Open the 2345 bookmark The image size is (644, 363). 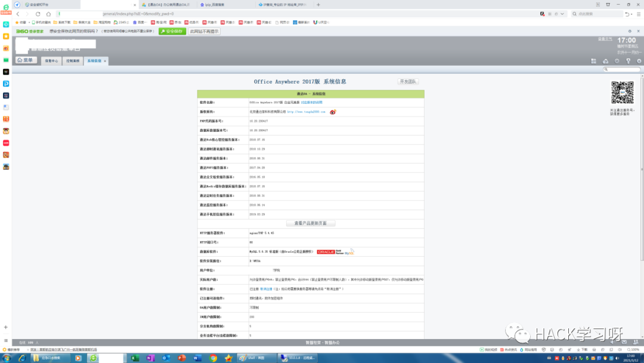121,22
